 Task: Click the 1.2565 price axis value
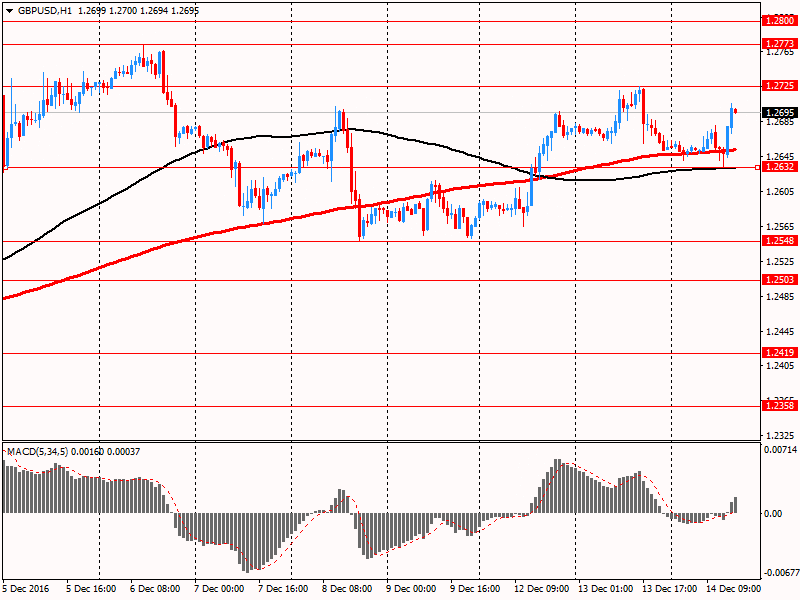click(x=780, y=227)
